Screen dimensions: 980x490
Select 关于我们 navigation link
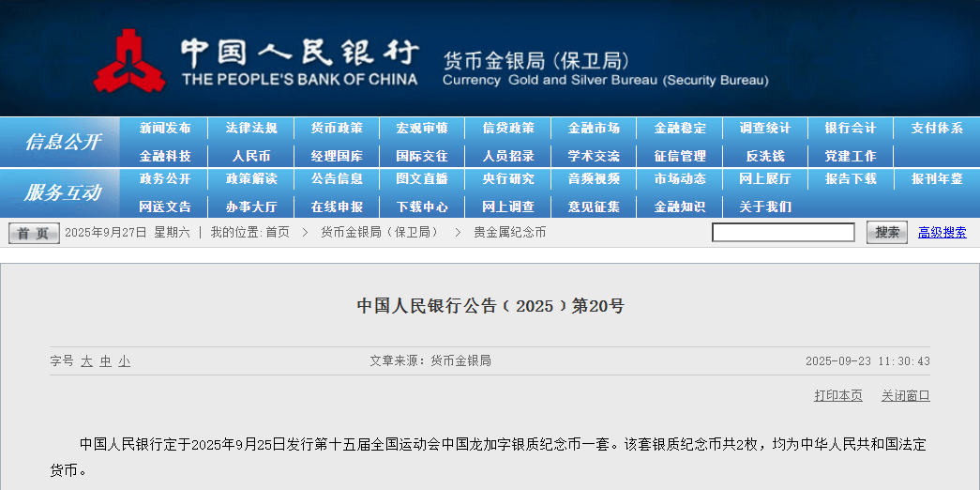[765, 207]
